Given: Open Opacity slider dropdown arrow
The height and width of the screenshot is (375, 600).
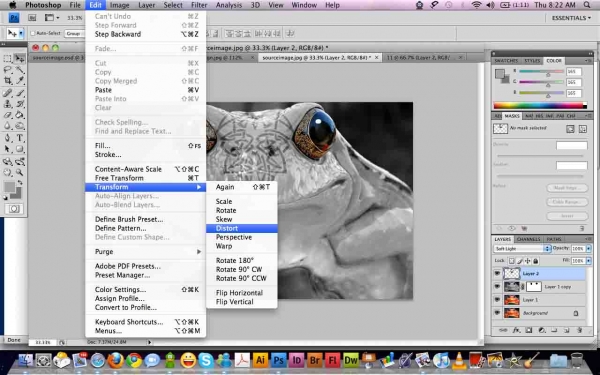Looking at the screenshot, I should (589, 248).
